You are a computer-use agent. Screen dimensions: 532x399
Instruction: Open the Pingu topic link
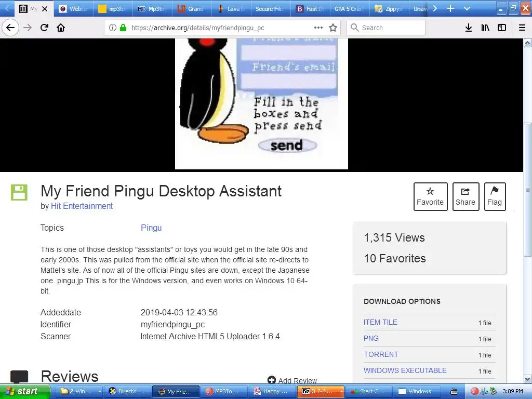151,228
